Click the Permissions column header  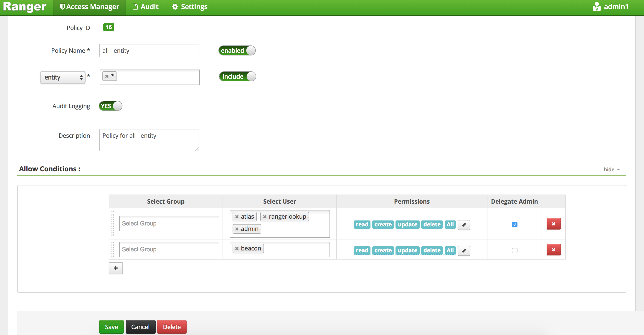tap(412, 201)
